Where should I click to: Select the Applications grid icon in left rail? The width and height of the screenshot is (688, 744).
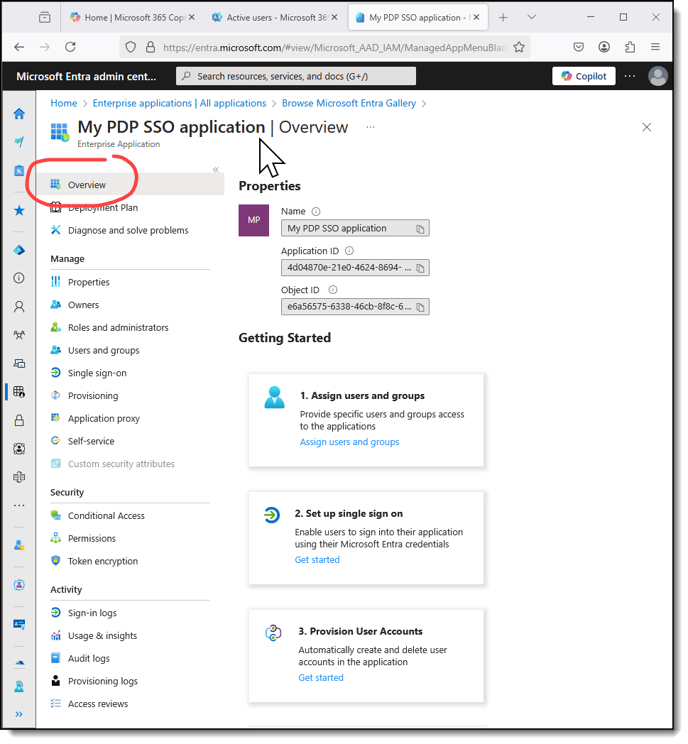pyautogui.click(x=19, y=392)
